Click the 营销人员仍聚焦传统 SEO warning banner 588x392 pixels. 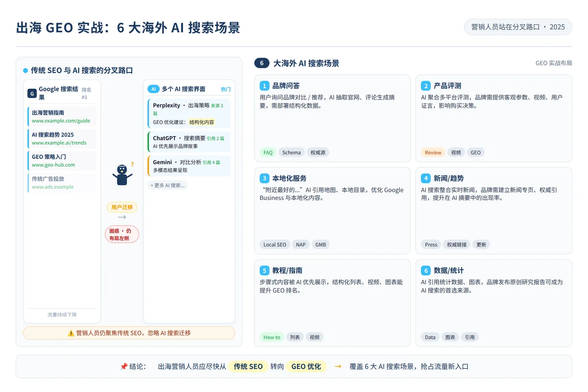coord(129,333)
